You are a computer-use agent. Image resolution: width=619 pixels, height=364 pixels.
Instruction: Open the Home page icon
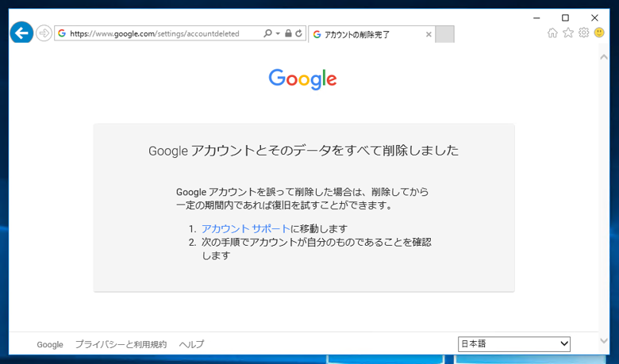[552, 33]
